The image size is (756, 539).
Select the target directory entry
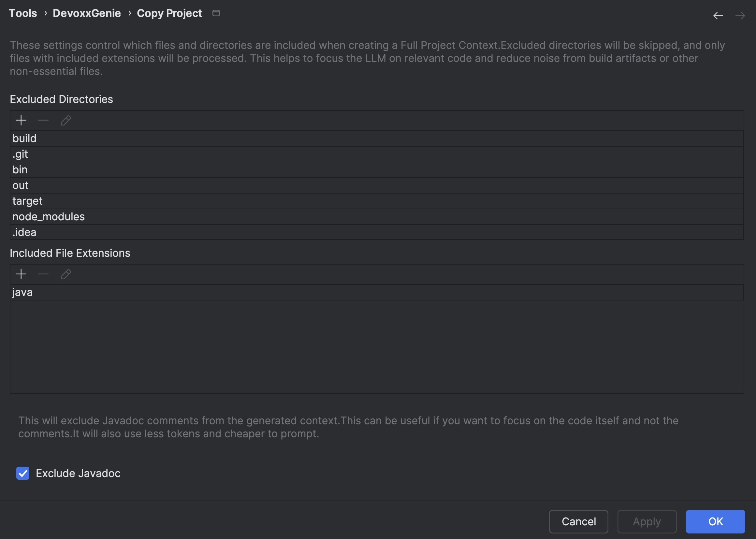(x=28, y=201)
